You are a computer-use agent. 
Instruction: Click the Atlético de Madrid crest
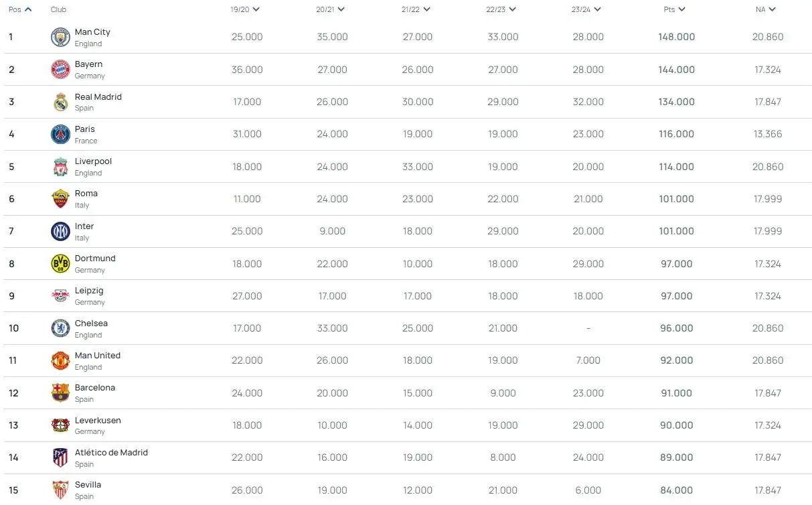pos(60,457)
